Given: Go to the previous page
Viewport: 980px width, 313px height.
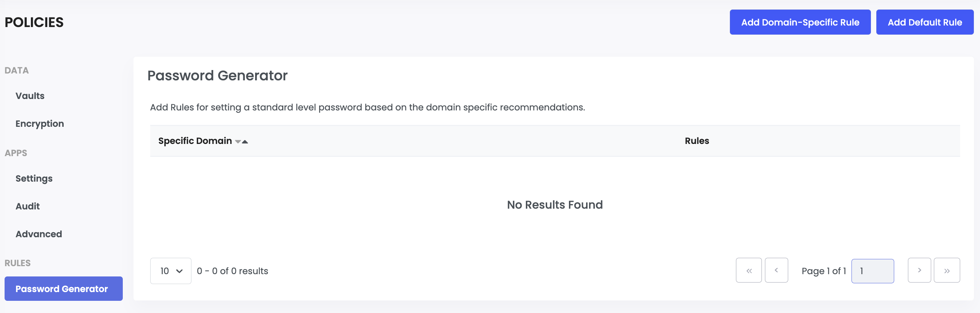Looking at the screenshot, I should 776,270.
